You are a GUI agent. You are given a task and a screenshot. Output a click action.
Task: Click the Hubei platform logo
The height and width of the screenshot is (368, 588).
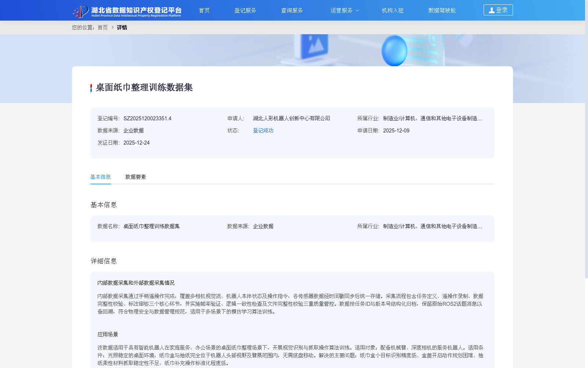[x=126, y=11]
